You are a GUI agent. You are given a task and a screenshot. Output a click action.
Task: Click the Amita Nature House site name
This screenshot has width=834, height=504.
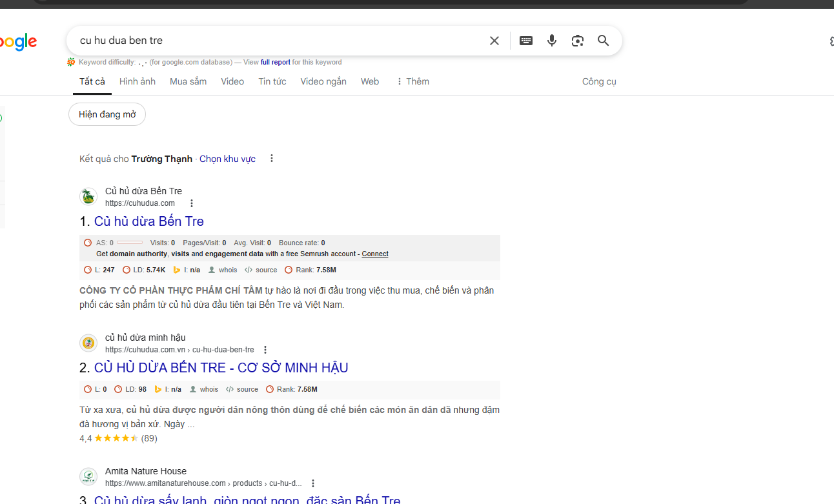(146, 471)
